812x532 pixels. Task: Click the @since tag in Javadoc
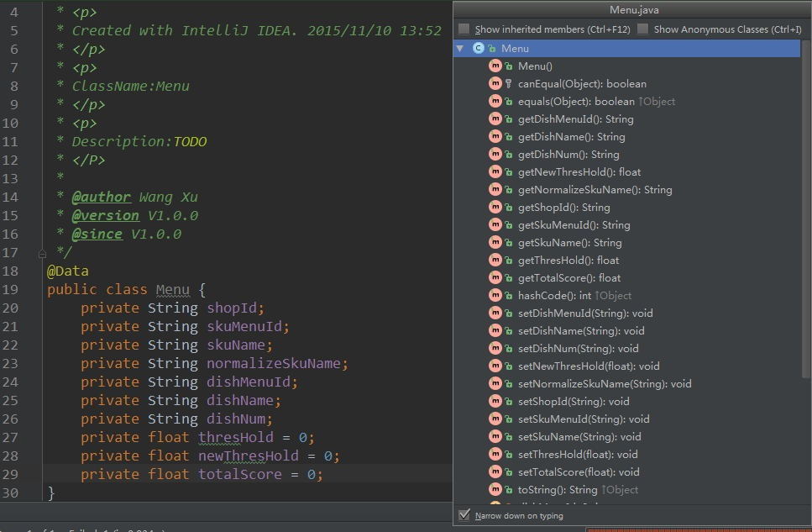click(x=97, y=234)
